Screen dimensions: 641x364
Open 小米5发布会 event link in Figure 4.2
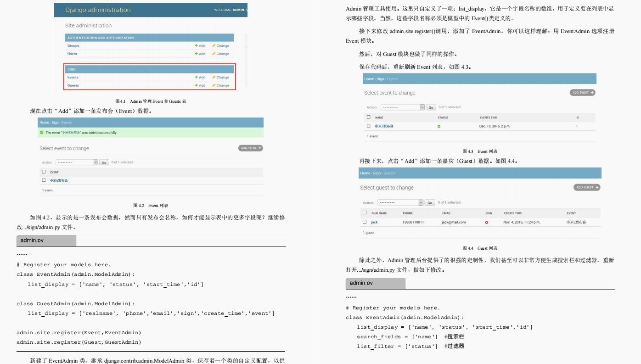[59, 180]
